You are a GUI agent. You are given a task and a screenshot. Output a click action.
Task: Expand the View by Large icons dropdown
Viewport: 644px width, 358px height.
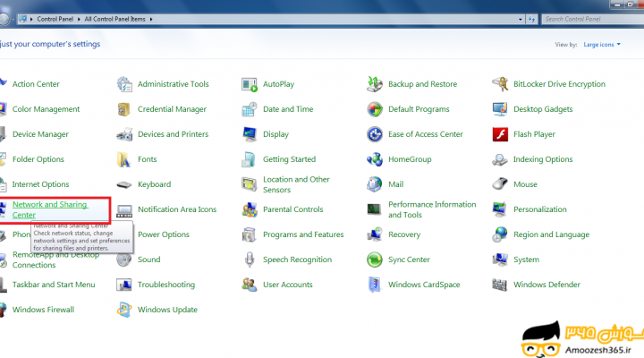click(602, 45)
